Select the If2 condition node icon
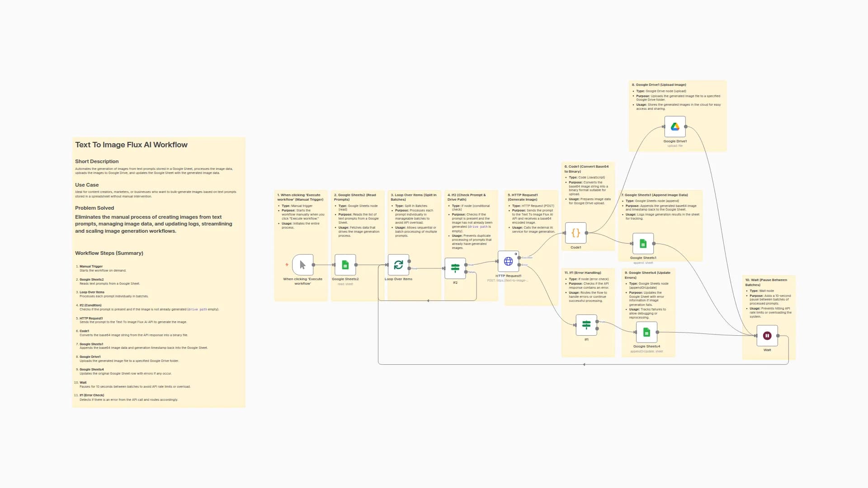Viewport: 868px width, 488px height. 455,267
